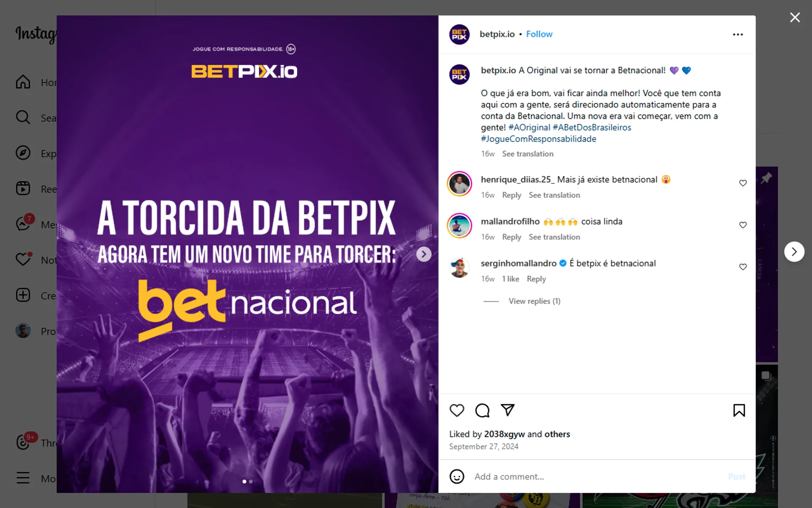The width and height of the screenshot is (812, 508).
Task: Expand View replies (1) under serginhomallandro
Action: (x=534, y=301)
